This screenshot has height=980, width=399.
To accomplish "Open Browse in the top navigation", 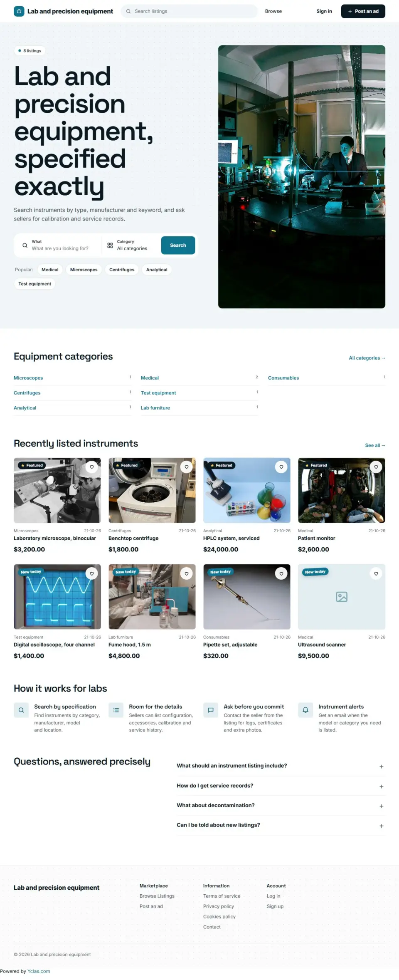I will pyautogui.click(x=273, y=11).
